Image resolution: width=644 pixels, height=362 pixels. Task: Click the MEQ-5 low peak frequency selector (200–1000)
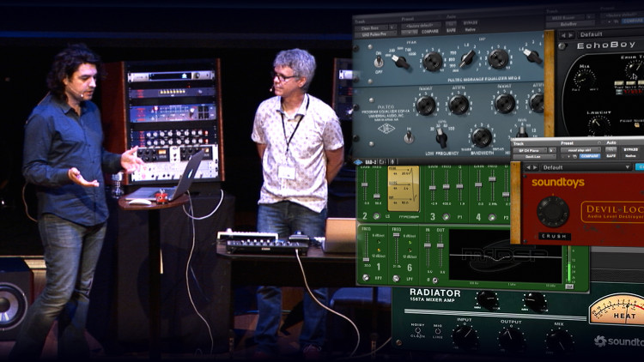[400, 62]
